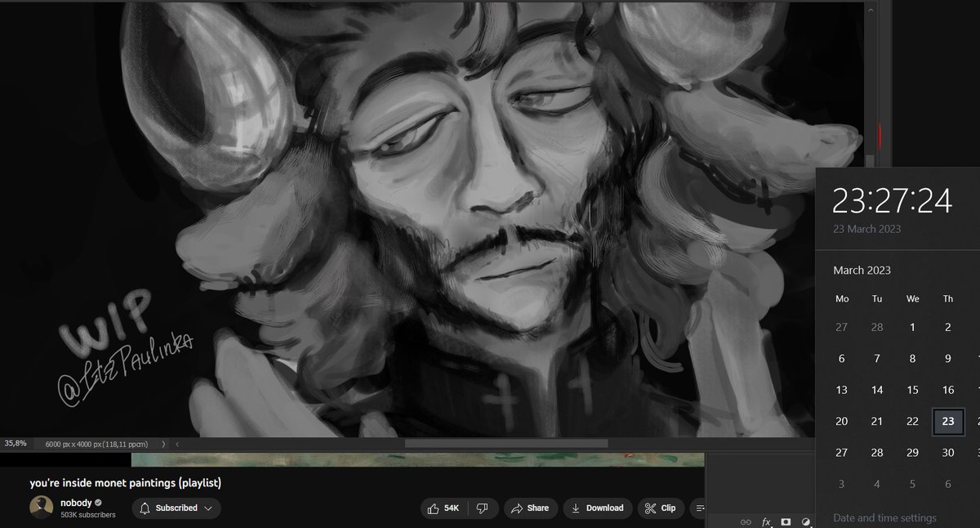
Task: Select March 7 in the calendar
Action: (877, 359)
